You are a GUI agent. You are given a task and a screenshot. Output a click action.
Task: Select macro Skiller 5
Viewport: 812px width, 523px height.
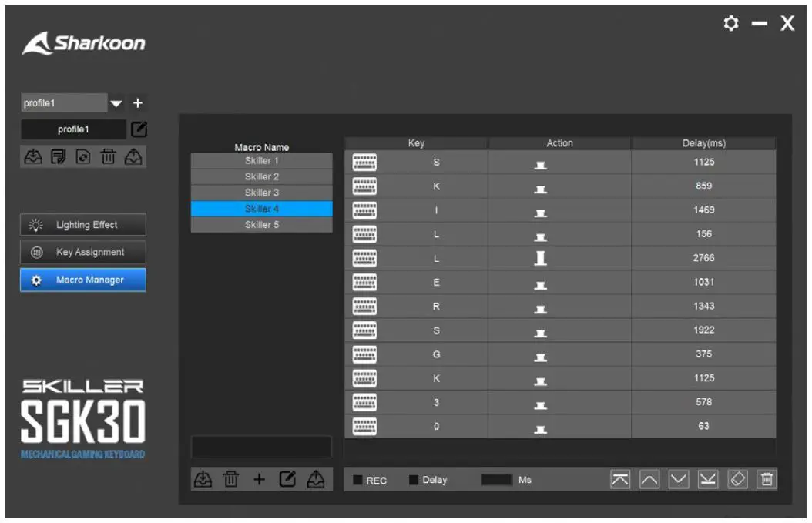tap(261, 225)
